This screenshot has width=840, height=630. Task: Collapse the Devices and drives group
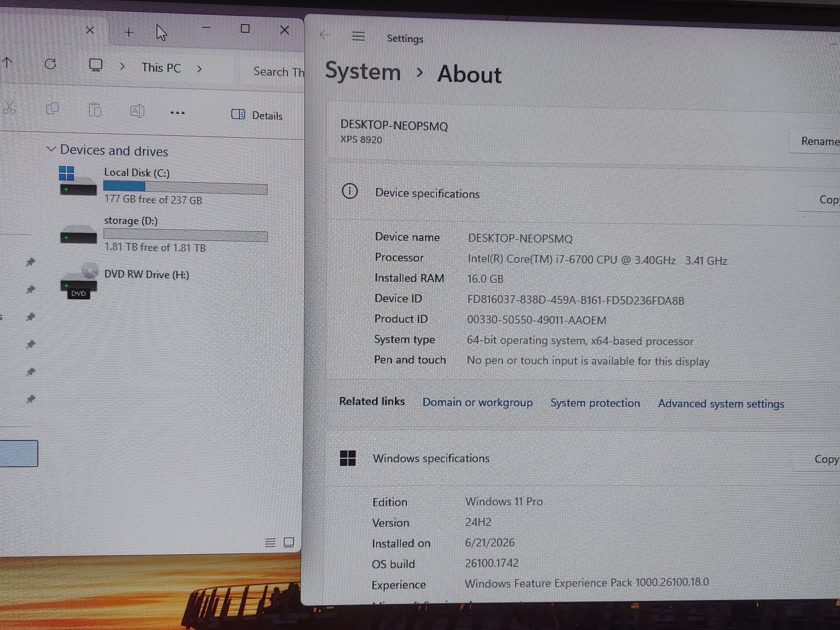pyautogui.click(x=51, y=149)
